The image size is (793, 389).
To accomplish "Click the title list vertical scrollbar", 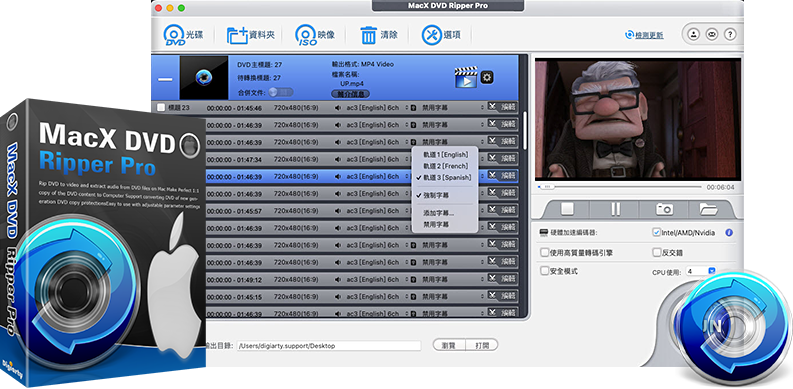I will (525, 132).
